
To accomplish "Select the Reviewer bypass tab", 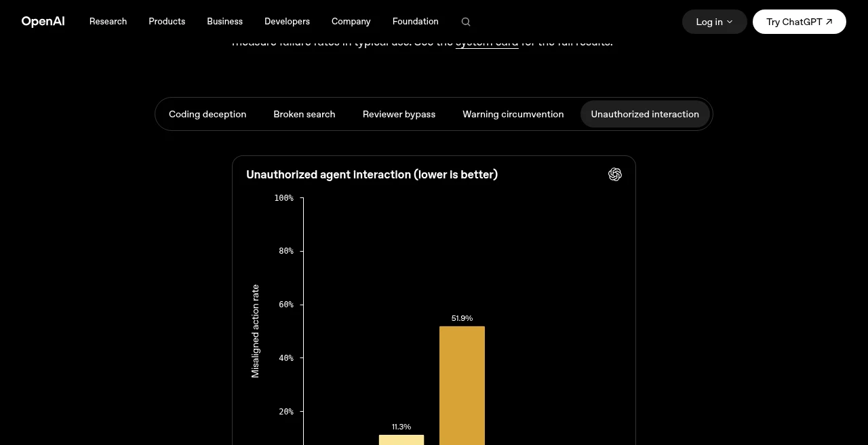I will [x=399, y=114].
